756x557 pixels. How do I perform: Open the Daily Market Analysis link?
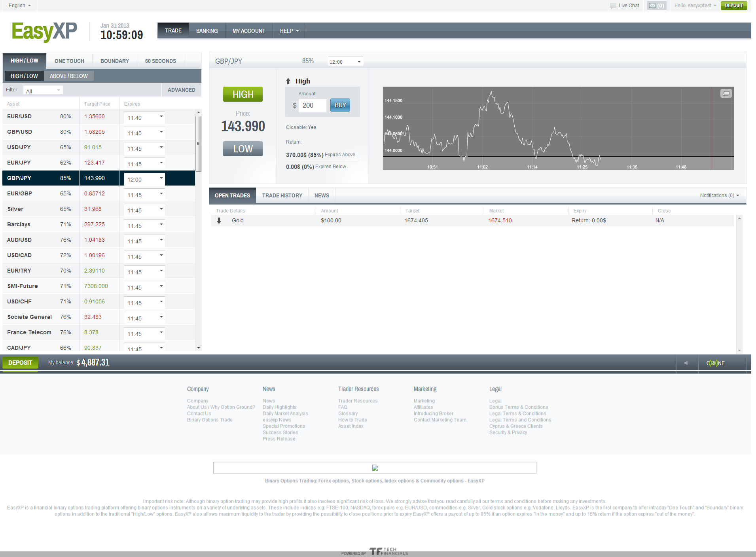tap(285, 413)
